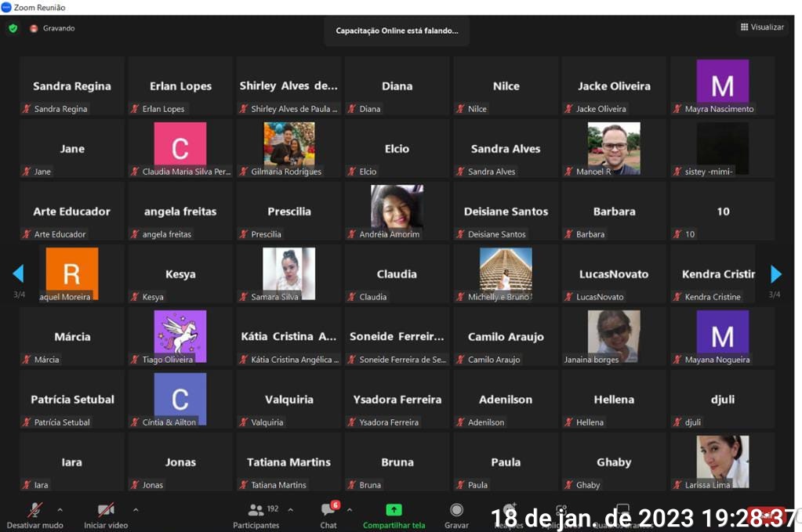The width and height of the screenshot is (802, 532).
Task: Click the red Gravando recording indicator
Action: click(34, 28)
